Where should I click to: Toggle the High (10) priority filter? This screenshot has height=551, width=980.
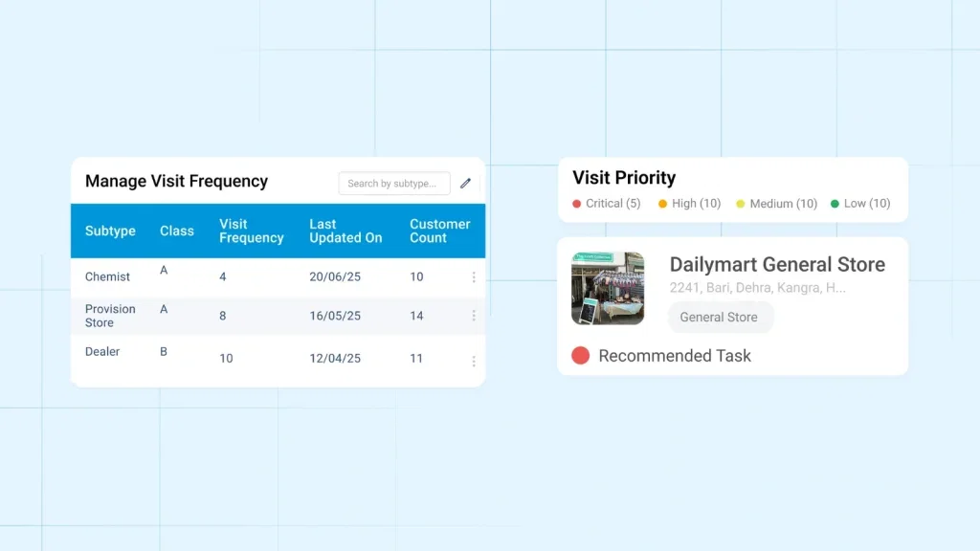689,204
